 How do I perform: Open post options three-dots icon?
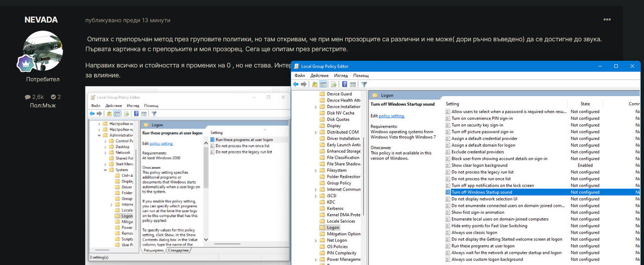pyautogui.click(x=607, y=20)
